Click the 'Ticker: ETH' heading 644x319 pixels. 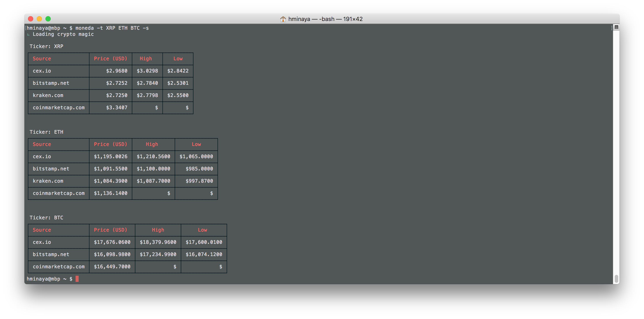[x=46, y=132]
